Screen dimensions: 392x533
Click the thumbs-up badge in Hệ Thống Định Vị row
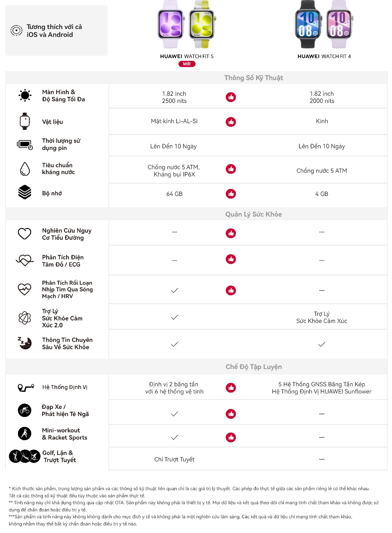coord(231,388)
